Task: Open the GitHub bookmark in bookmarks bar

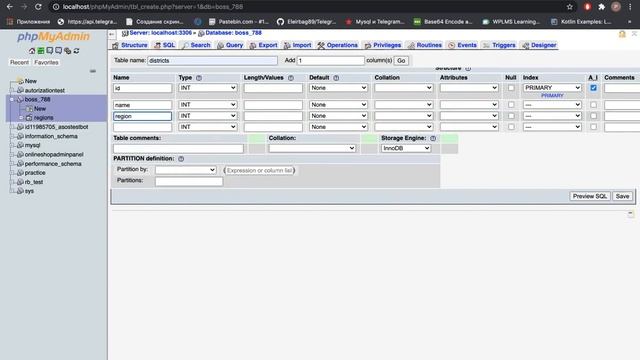Action: tap(307, 22)
